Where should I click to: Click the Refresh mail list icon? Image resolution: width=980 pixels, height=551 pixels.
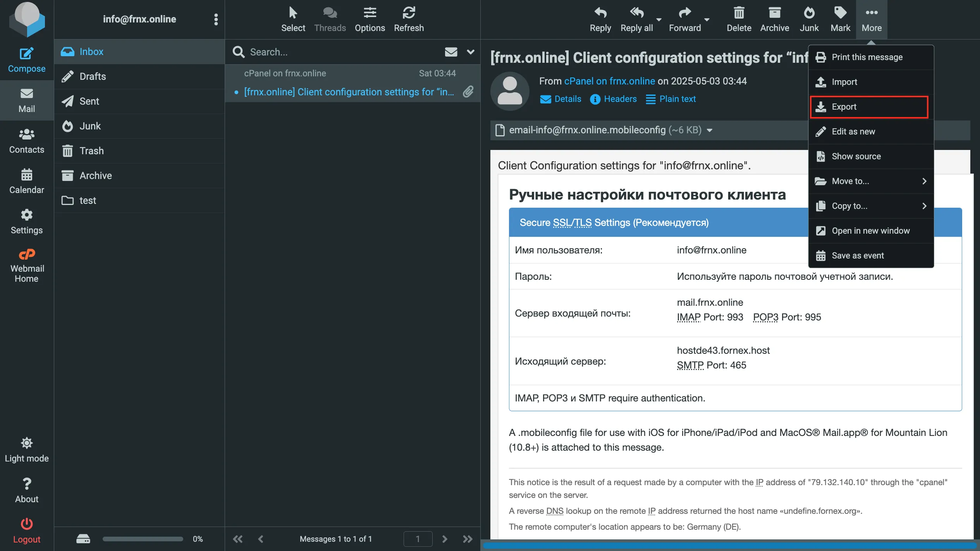point(409,13)
